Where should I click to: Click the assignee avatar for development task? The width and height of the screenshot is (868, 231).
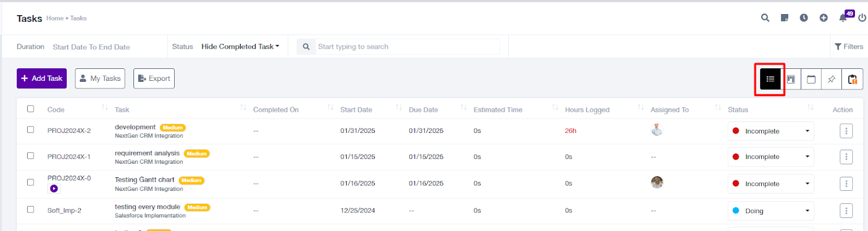[657, 130]
